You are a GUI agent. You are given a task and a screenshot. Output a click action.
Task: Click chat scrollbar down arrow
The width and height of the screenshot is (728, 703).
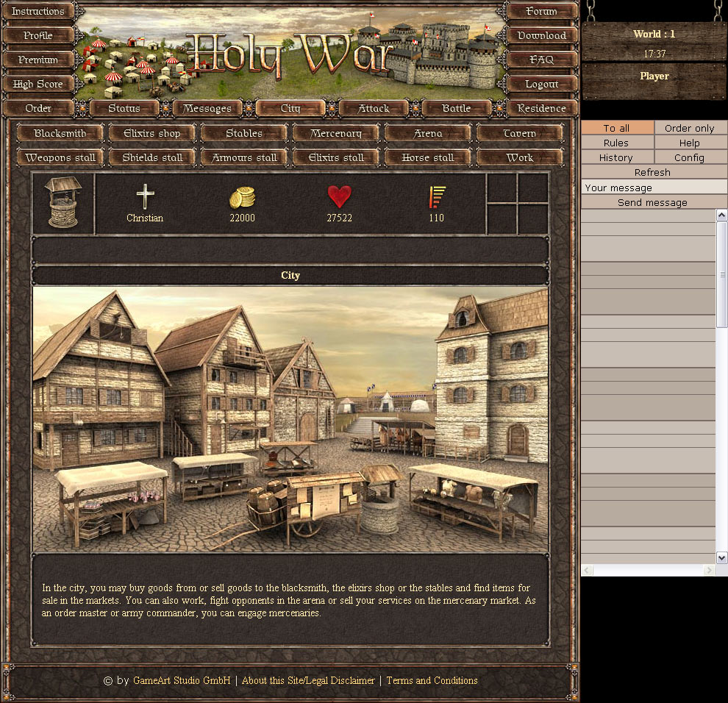(721, 557)
